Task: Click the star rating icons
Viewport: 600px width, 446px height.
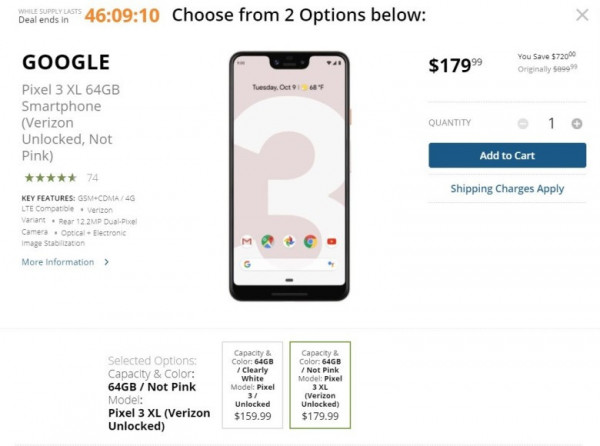Action: click(x=51, y=178)
